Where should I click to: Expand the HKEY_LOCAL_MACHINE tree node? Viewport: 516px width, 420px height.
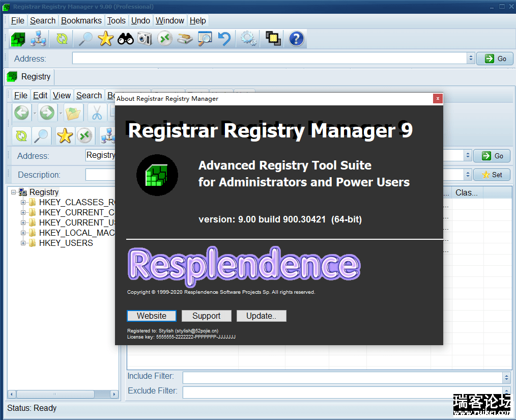[23, 233]
